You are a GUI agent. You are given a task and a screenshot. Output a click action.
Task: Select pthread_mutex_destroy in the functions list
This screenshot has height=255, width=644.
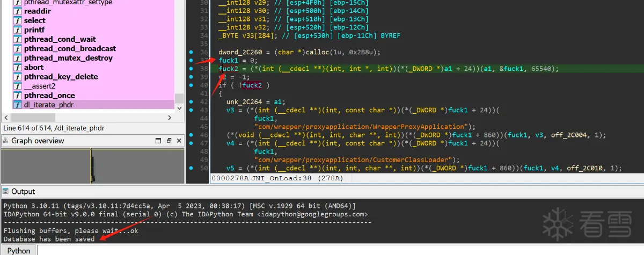[68, 58]
